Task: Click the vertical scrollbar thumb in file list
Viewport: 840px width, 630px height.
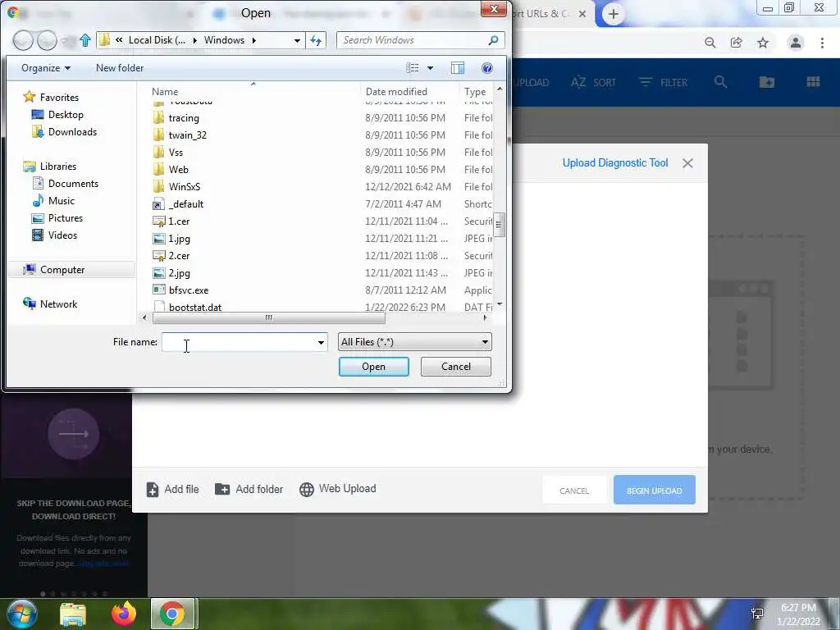Action: pyautogui.click(x=499, y=225)
